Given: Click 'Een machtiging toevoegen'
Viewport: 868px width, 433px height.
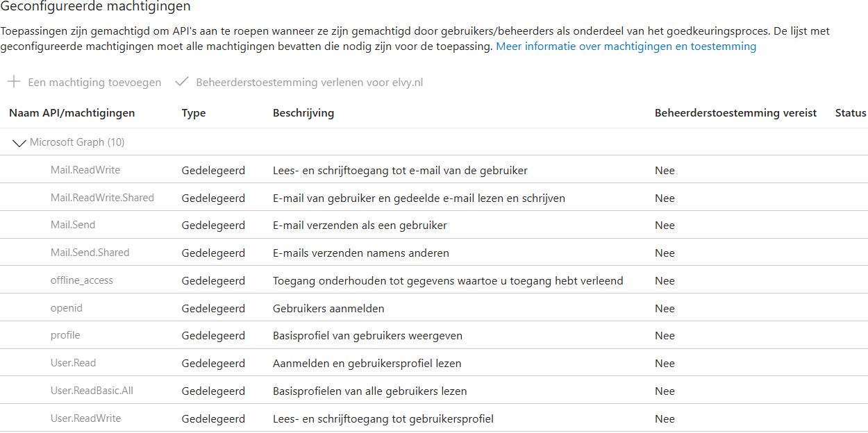Looking at the screenshot, I should (x=94, y=82).
